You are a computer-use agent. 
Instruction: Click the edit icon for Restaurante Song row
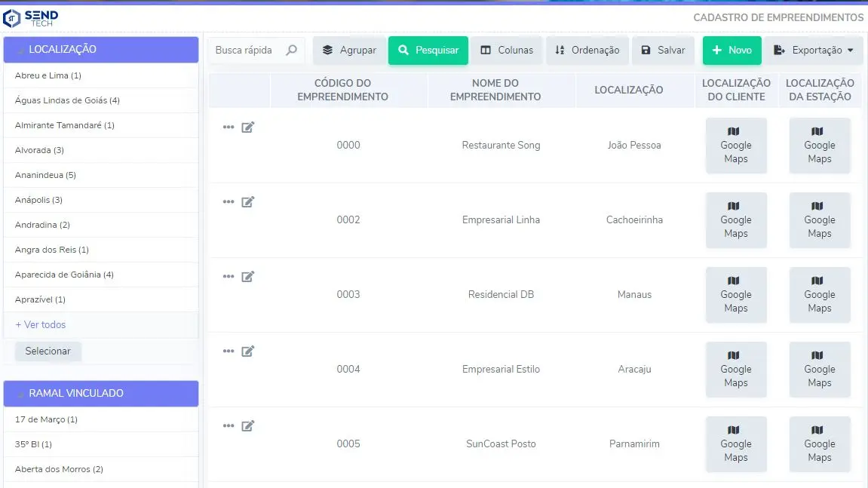(x=247, y=127)
